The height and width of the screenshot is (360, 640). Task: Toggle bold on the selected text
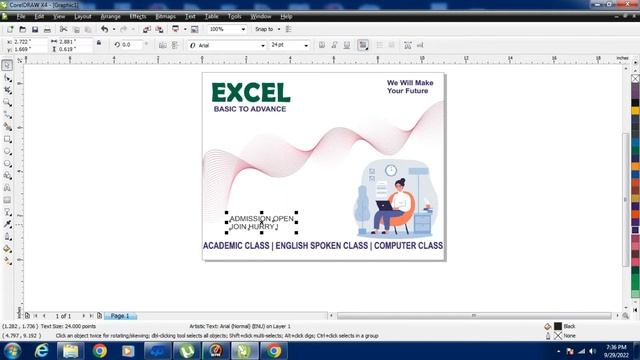tap(322, 45)
